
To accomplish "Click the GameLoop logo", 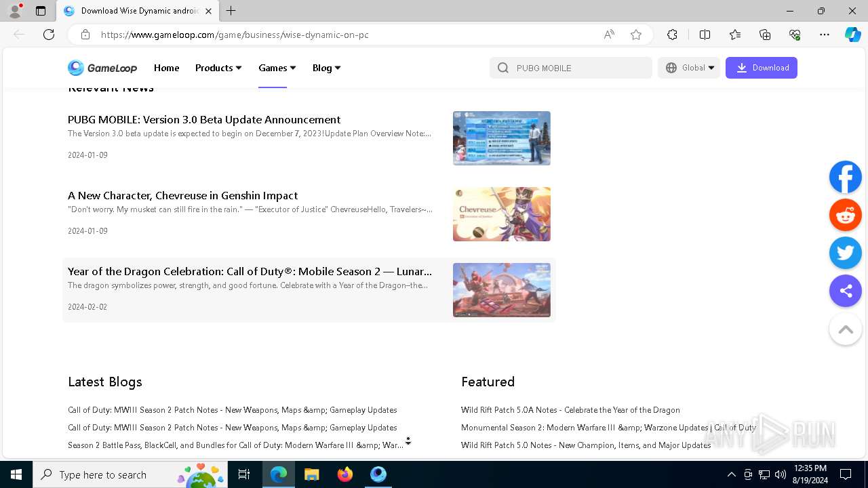I will click(102, 68).
